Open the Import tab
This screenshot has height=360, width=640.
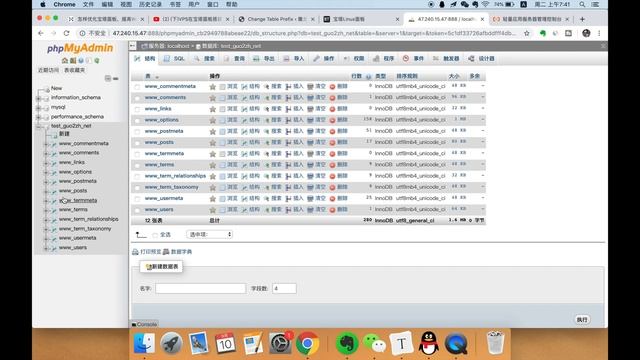[x=294, y=59]
